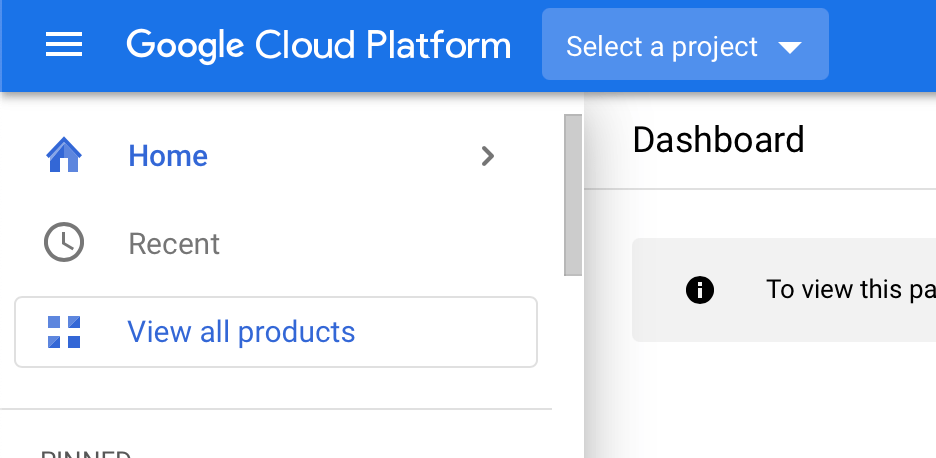Screen dimensions: 936x458
Task: Click the View all products label
Action: pyautogui.click(x=241, y=331)
